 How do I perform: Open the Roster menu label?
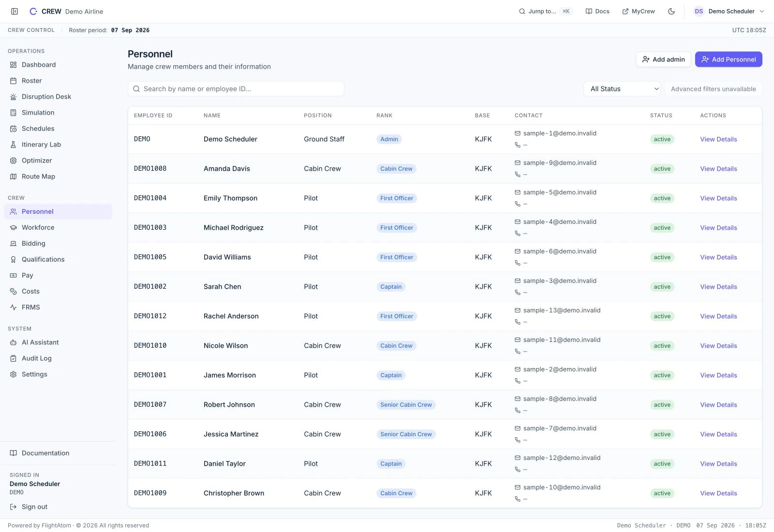point(32,81)
